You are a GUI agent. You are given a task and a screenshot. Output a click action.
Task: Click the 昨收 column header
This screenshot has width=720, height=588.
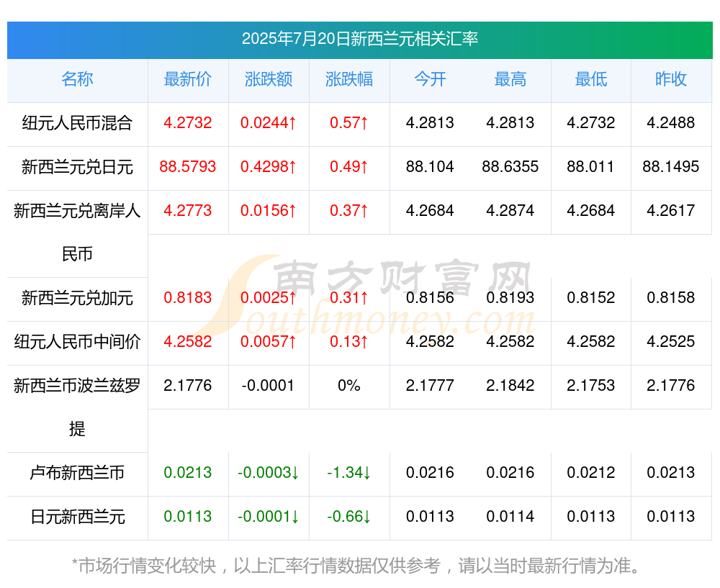(x=671, y=79)
